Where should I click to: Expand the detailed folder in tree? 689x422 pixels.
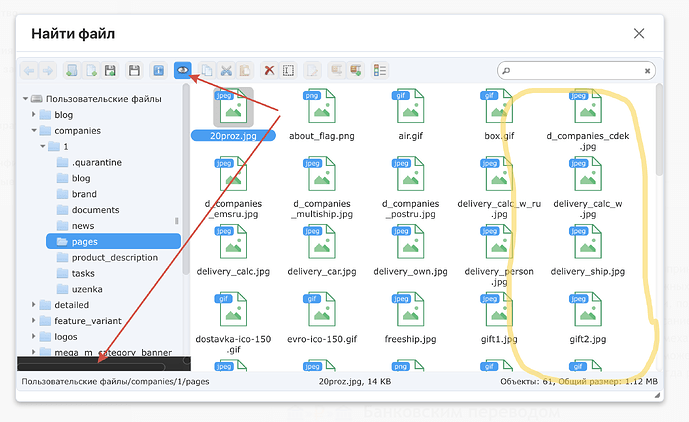pos(32,305)
